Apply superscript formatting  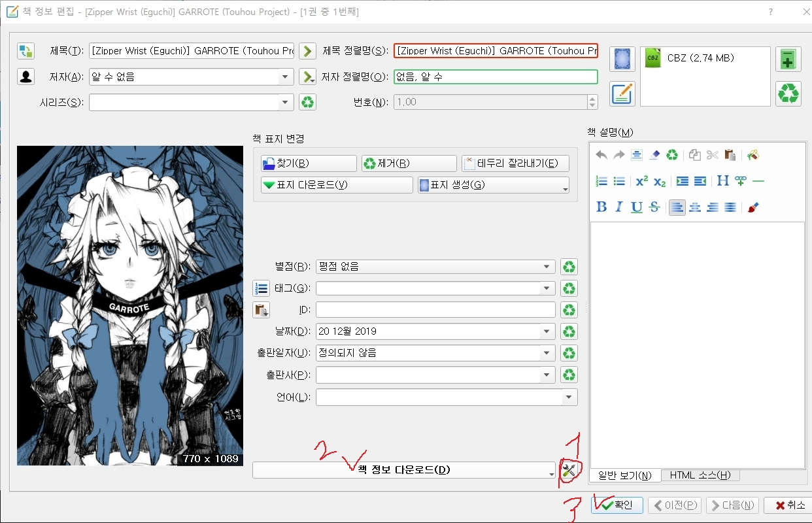coord(642,181)
